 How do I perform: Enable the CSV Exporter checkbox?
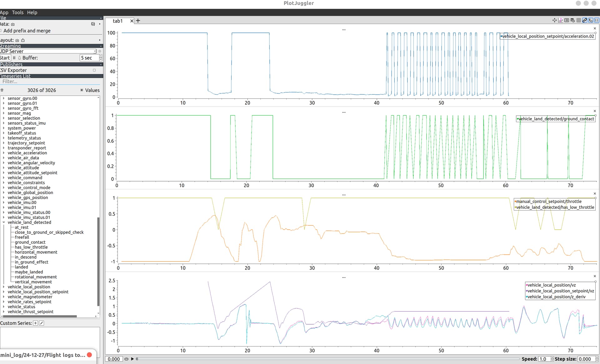(94, 70)
